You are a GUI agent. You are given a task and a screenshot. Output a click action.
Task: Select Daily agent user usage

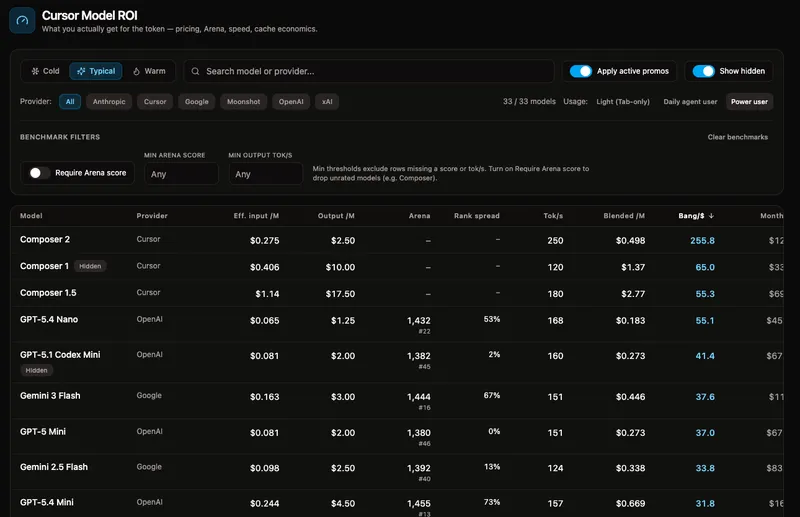pyautogui.click(x=690, y=102)
